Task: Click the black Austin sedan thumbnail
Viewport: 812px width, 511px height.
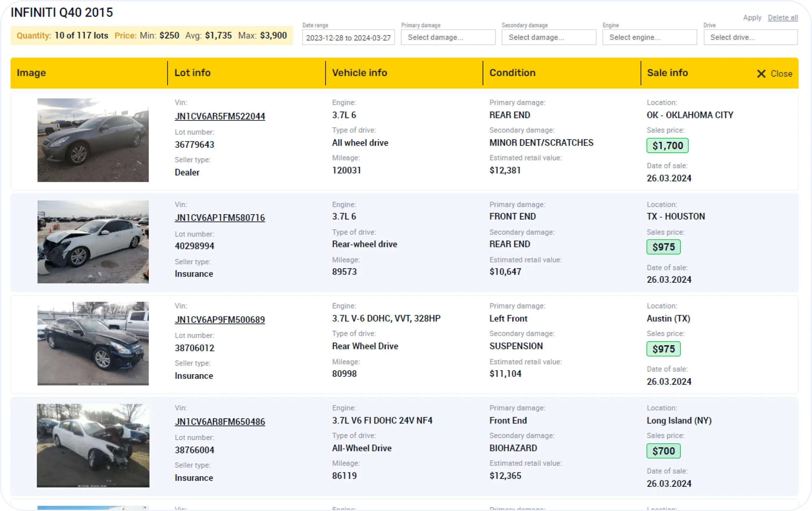Action: click(93, 343)
